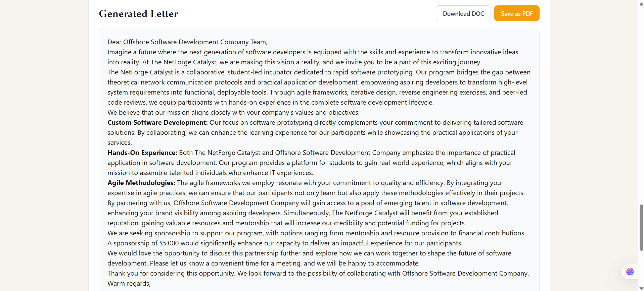Click the bold 'Hands-On Experience:' text

[x=142, y=153]
